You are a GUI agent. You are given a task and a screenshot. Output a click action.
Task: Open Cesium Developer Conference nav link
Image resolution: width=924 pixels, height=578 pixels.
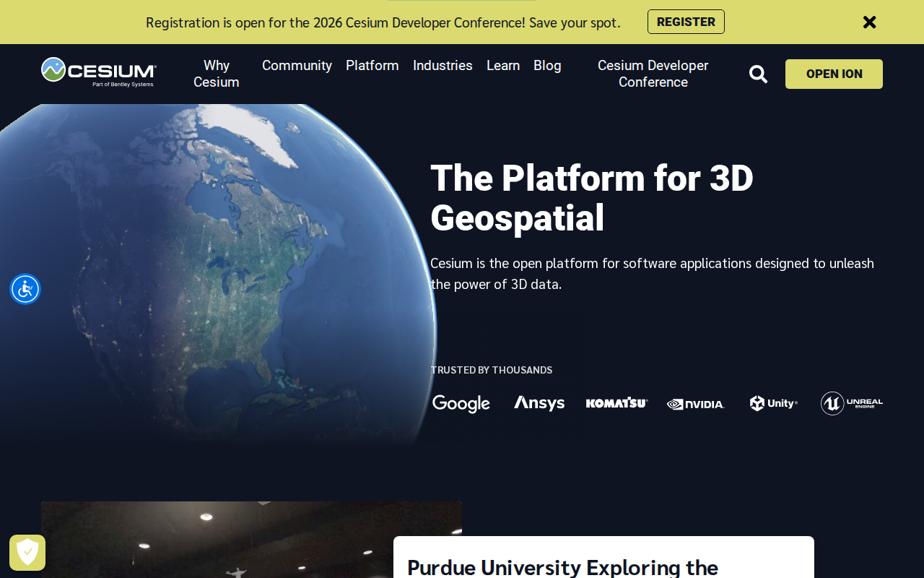point(653,74)
